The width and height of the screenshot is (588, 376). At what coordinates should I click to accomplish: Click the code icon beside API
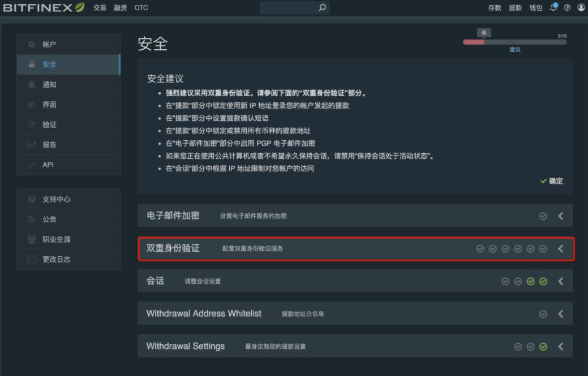[32, 165]
